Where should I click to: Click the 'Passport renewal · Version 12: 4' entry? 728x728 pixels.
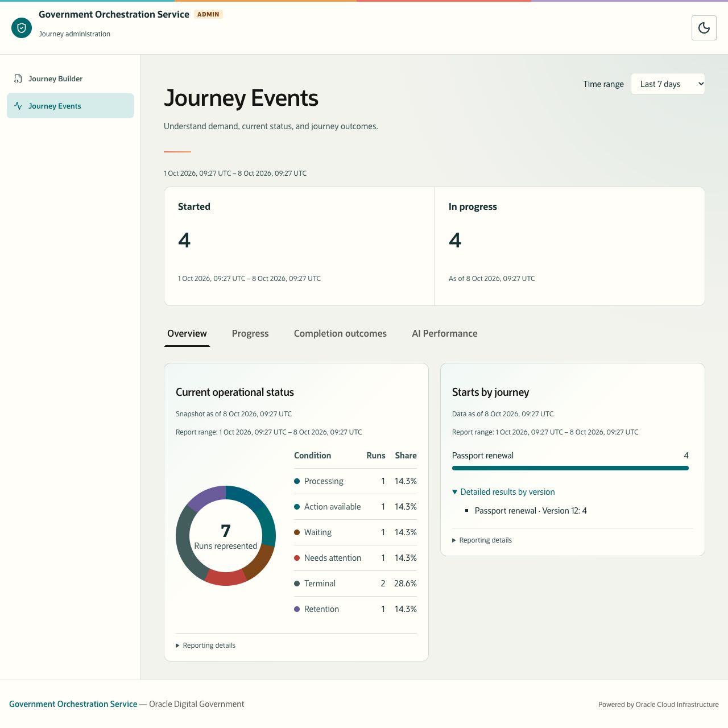(531, 511)
